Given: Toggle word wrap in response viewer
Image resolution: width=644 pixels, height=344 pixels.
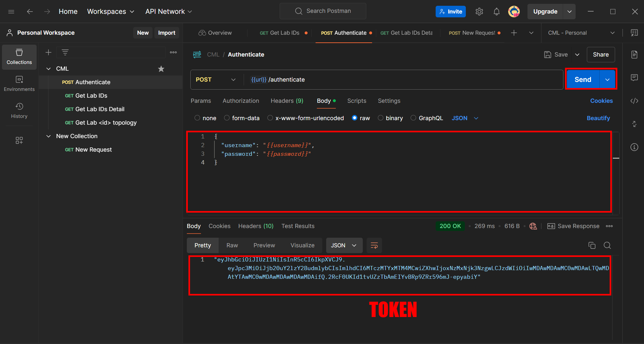Looking at the screenshot, I should (x=374, y=245).
